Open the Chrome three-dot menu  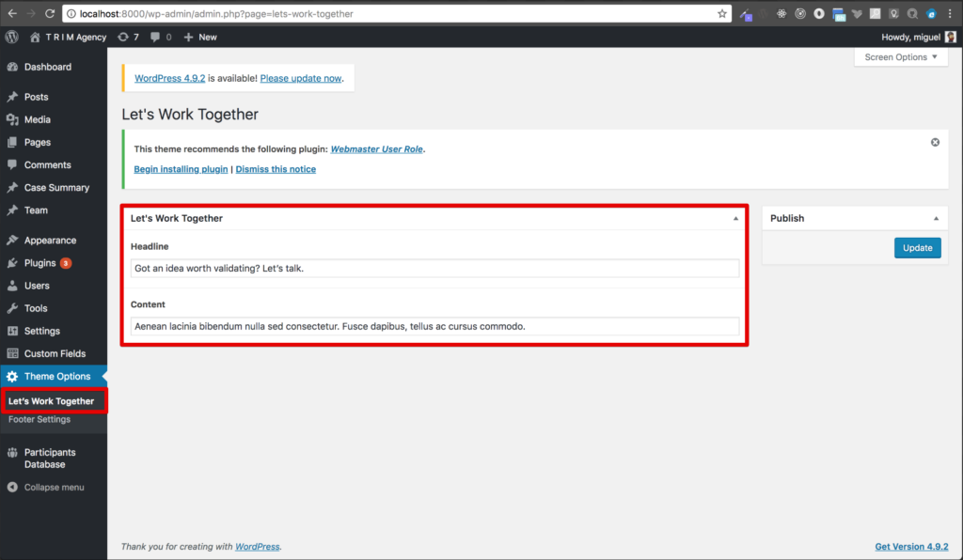950,13
